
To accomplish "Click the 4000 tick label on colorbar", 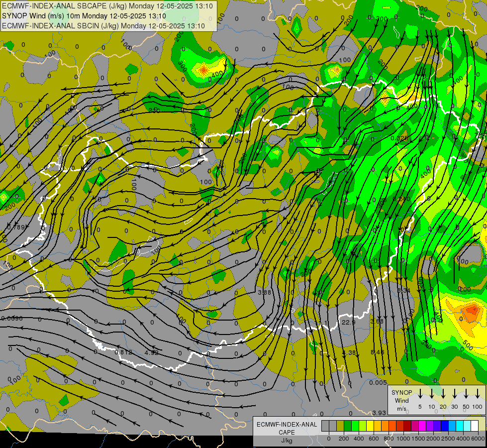I will tap(463, 439).
